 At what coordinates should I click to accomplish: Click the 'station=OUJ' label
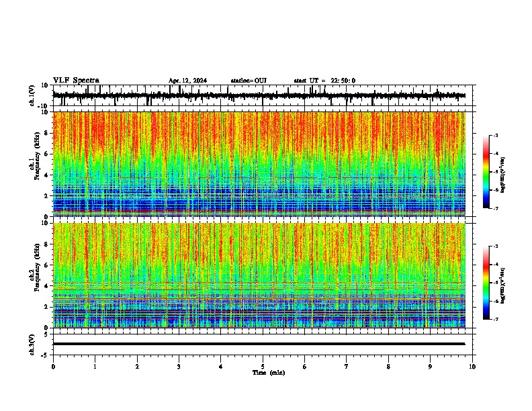pos(249,81)
